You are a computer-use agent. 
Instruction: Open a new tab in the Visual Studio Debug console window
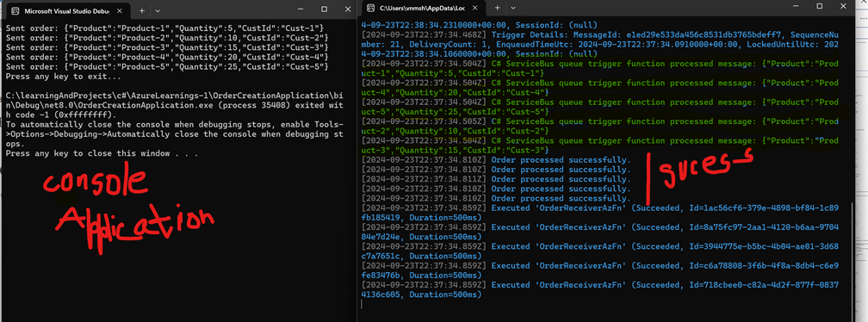[142, 10]
